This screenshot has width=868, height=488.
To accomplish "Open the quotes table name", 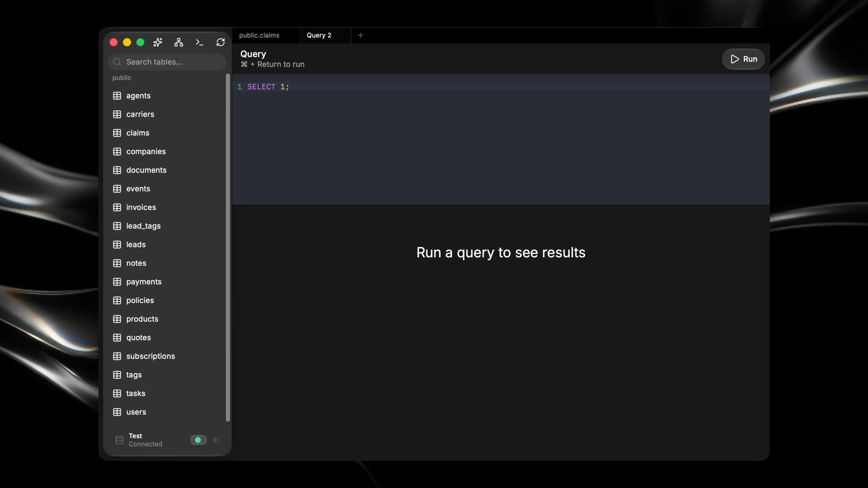I will [x=139, y=338].
